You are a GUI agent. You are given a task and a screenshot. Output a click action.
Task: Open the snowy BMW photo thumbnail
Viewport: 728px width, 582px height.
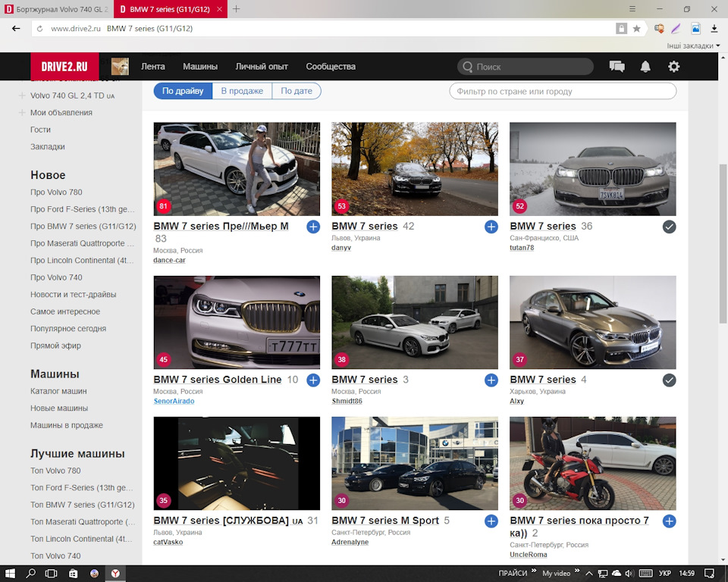point(592,169)
